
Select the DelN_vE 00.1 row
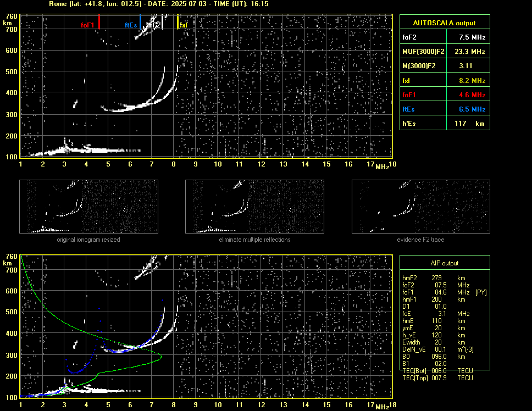[437, 349]
